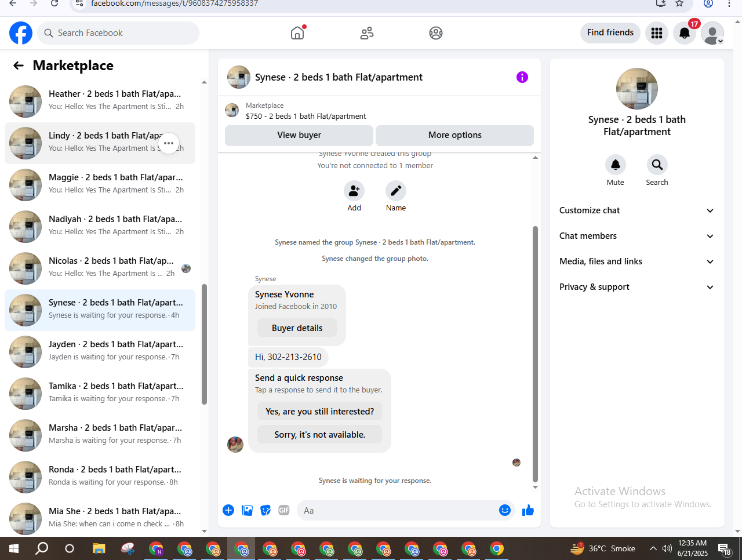Send a thumbs-up like

[528, 510]
